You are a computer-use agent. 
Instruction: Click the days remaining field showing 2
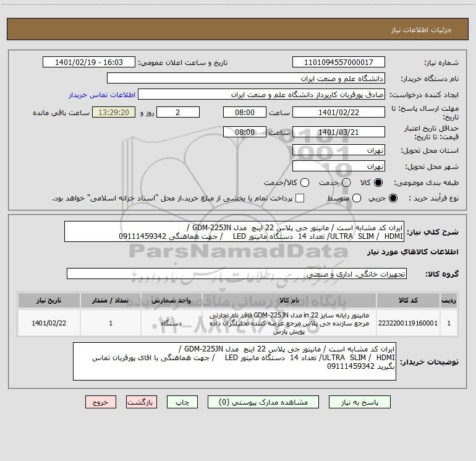pyautogui.click(x=178, y=112)
